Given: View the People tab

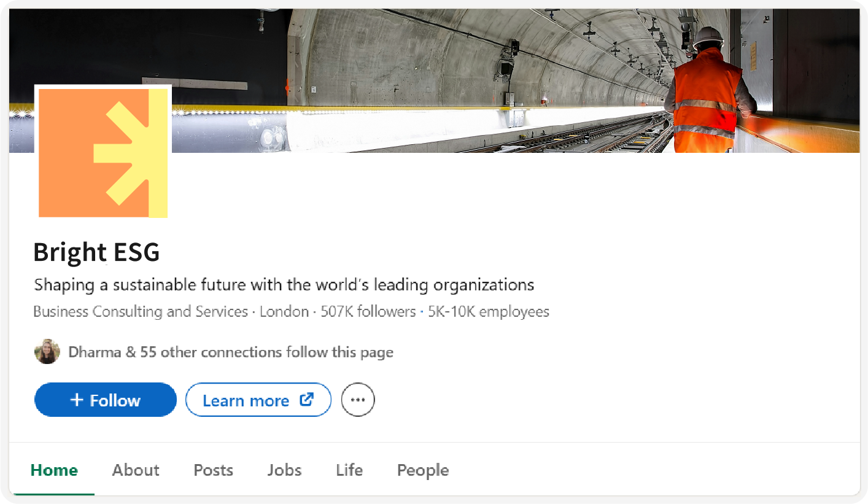Looking at the screenshot, I should 423,470.
